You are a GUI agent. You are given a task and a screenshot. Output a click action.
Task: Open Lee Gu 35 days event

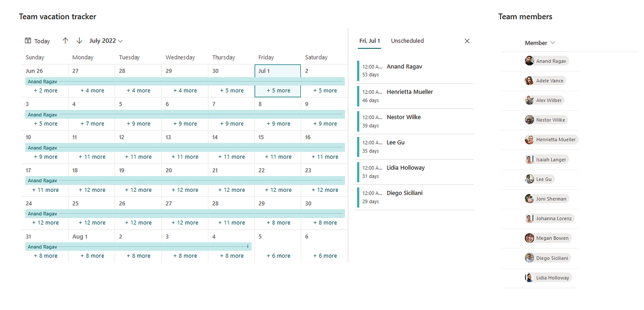point(415,147)
